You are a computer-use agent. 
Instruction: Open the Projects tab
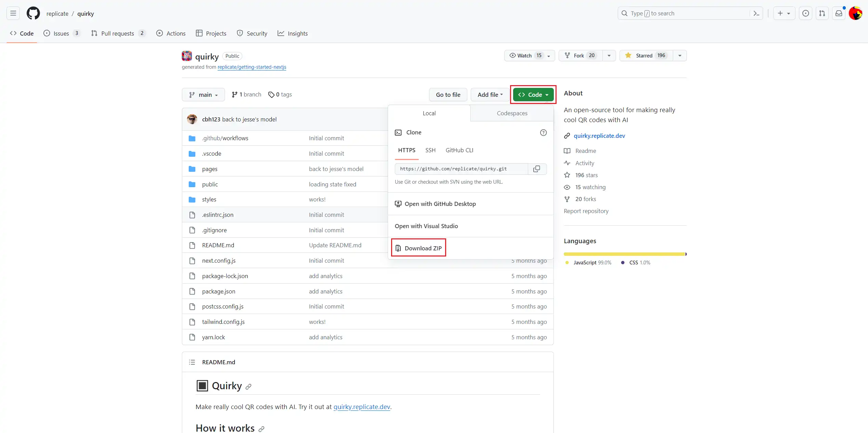pos(211,33)
